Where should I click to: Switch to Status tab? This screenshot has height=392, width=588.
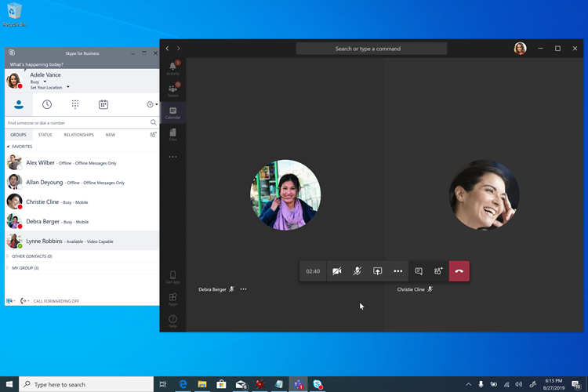pos(45,135)
